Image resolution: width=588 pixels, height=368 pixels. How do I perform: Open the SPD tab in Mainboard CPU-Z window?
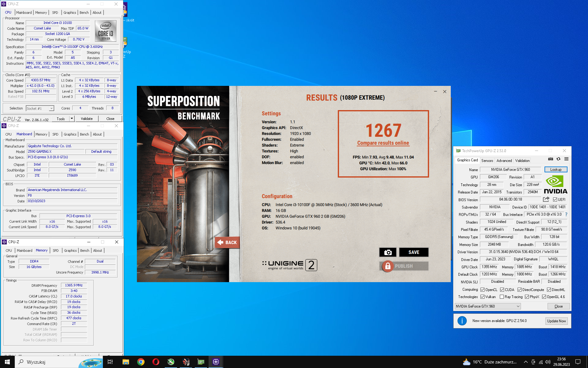click(x=55, y=134)
